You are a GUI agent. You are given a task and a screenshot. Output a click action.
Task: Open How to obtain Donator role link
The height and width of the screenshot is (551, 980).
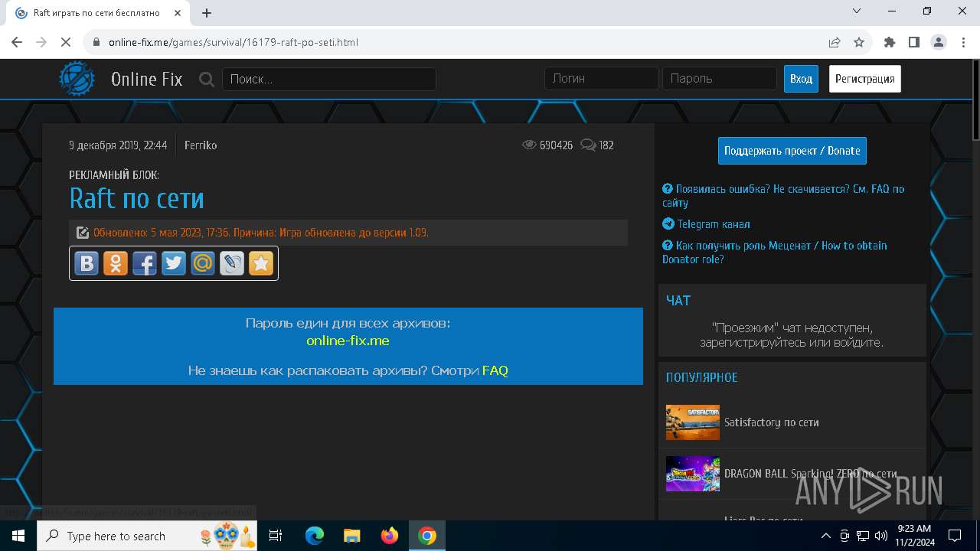tap(775, 253)
